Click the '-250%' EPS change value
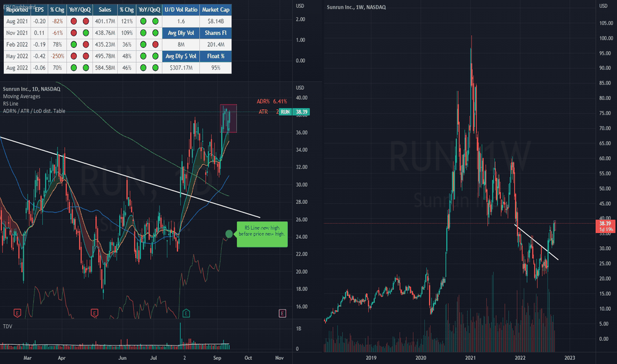The width and height of the screenshot is (617, 364). [58, 56]
